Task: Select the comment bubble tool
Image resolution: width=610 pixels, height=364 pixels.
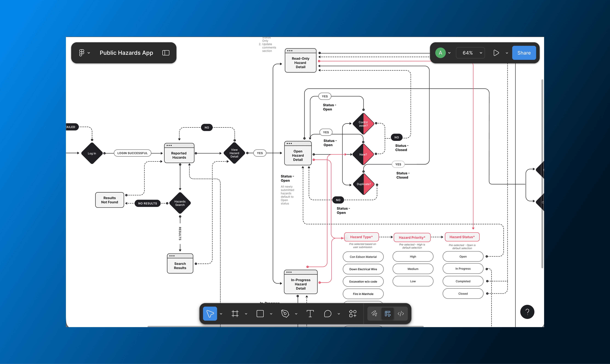Action: pyautogui.click(x=327, y=313)
